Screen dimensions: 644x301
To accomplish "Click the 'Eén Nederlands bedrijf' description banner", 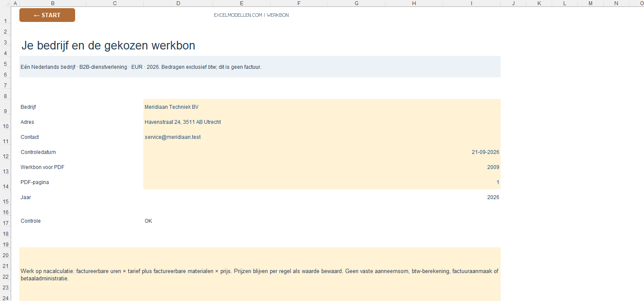I will (x=260, y=67).
